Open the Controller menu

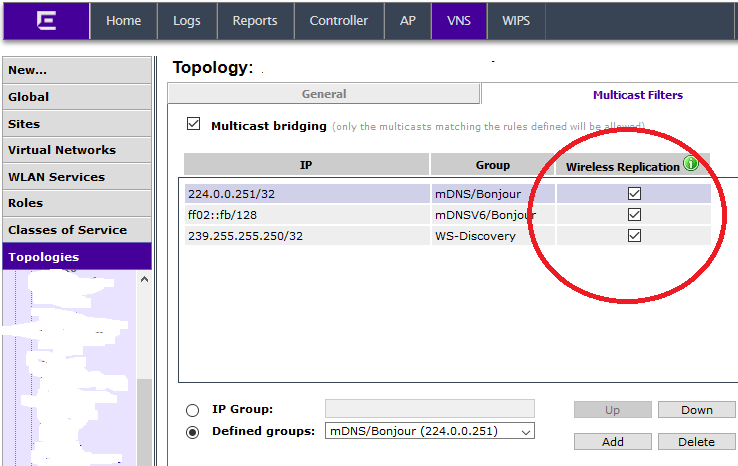point(339,21)
